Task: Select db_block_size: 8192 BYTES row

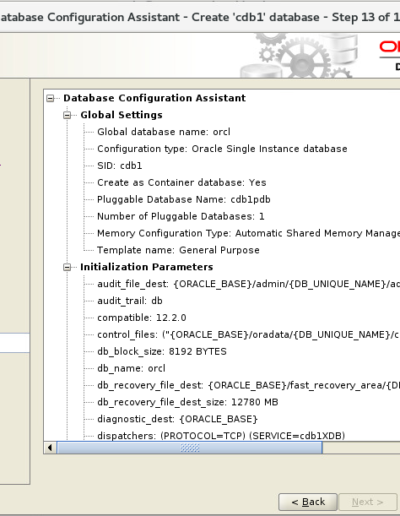Action: point(162,352)
